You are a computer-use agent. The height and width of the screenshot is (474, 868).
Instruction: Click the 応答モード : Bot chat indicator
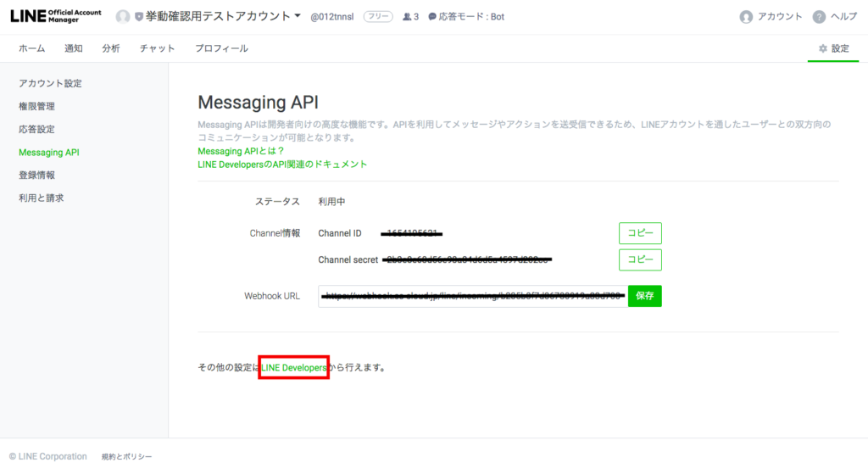(466, 17)
